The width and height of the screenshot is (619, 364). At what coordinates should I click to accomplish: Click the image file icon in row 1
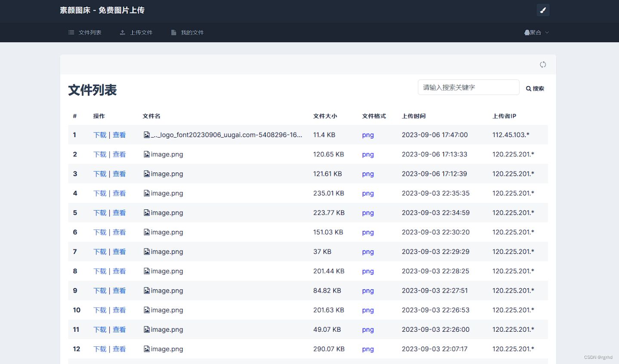pyautogui.click(x=147, y=135)
